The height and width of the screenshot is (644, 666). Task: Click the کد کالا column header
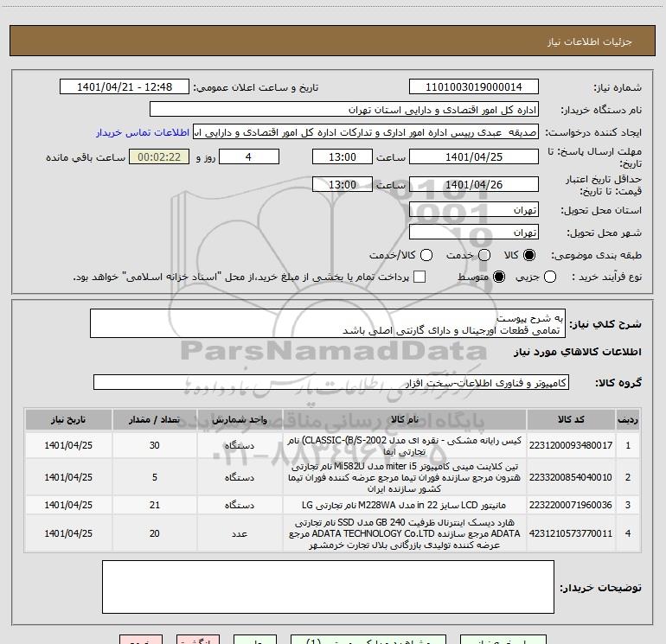click(571, 419)
